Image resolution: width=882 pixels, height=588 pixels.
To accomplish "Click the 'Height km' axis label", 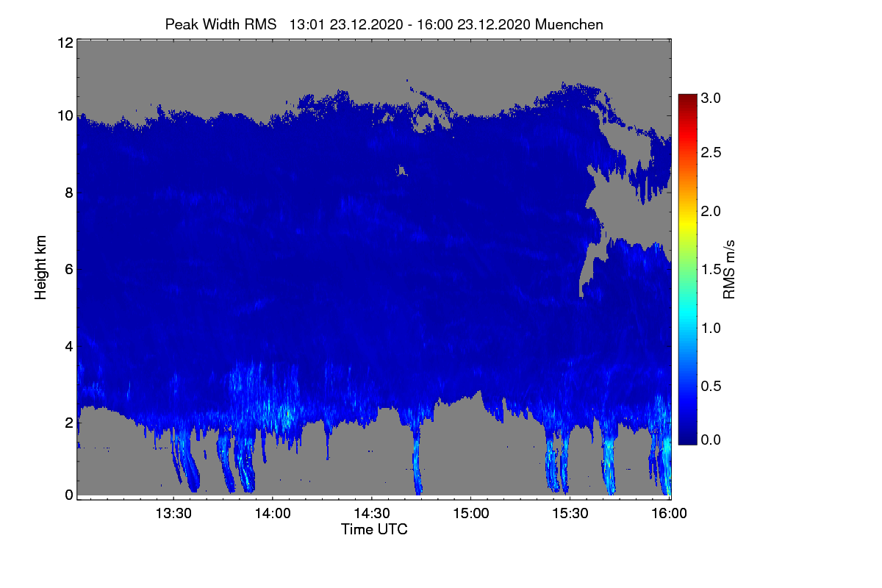I will pyautogui.click(x=41, y=268).
